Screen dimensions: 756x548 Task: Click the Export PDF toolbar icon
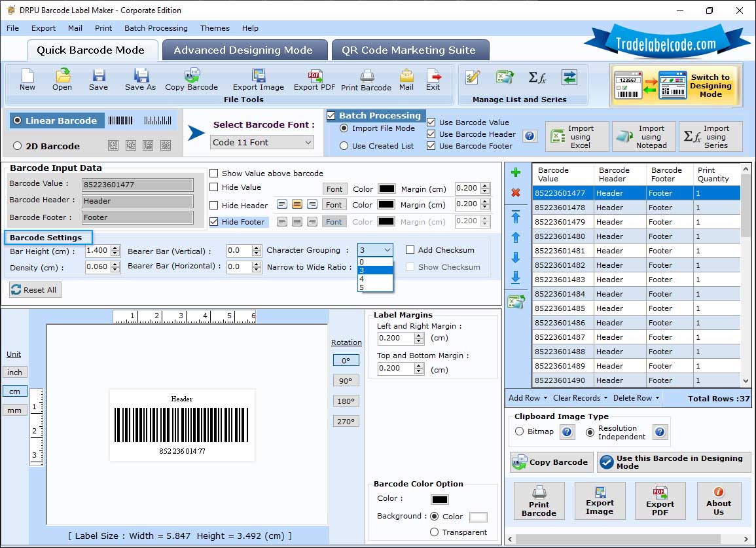(x=314, y=76)
